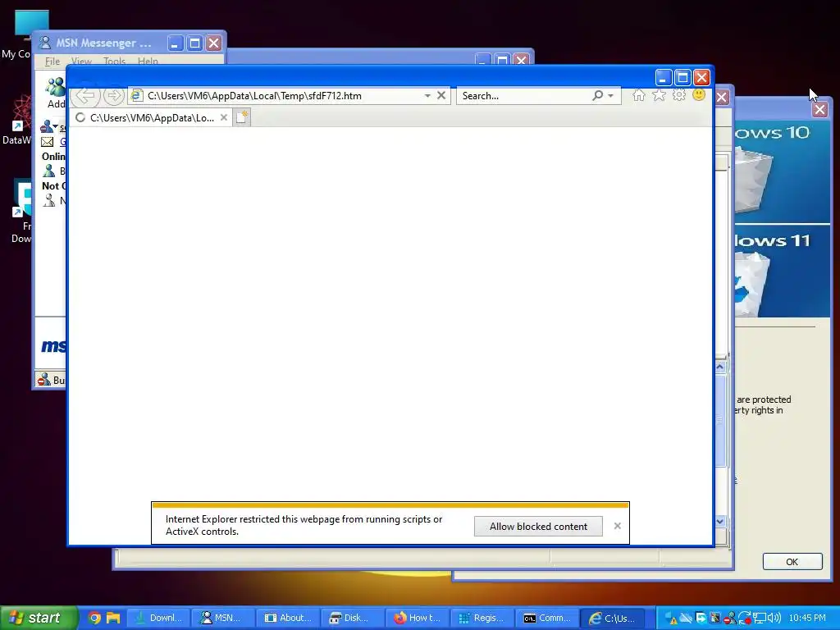This screenshot has width=840, height=630.
Task: Open Favorites star icon in Internet Explorer
Action: [659, 95]
